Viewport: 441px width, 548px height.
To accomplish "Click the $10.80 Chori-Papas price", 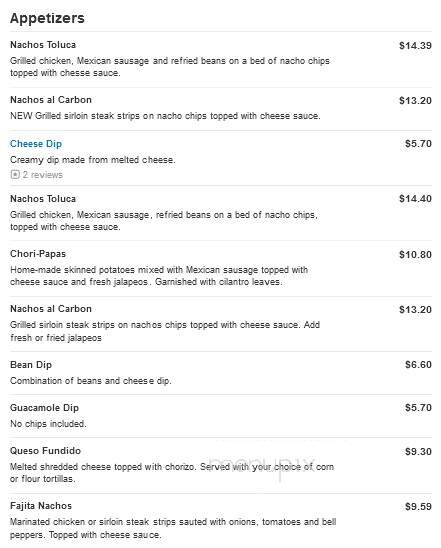I will coord(415,254).
